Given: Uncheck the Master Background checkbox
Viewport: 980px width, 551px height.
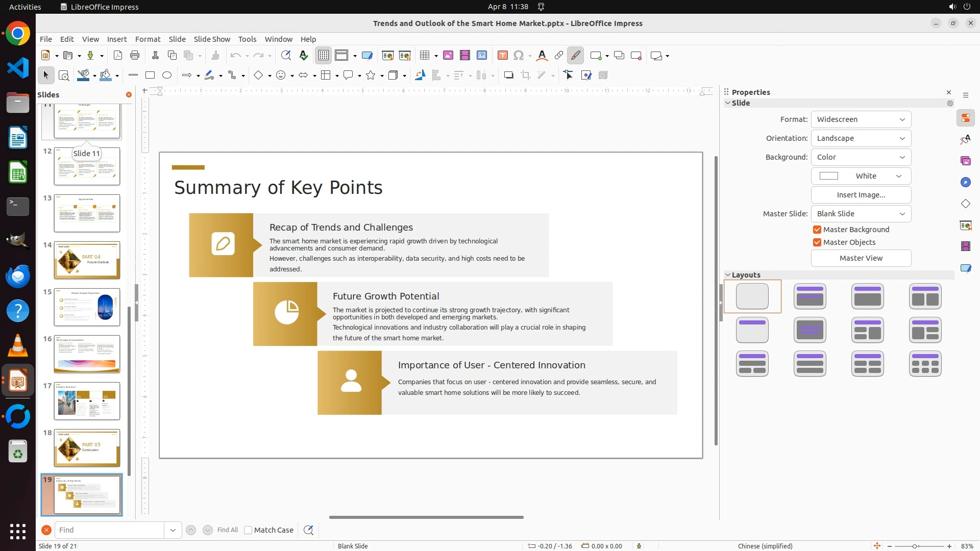Looking at the screenshot, I should (817, 230).
